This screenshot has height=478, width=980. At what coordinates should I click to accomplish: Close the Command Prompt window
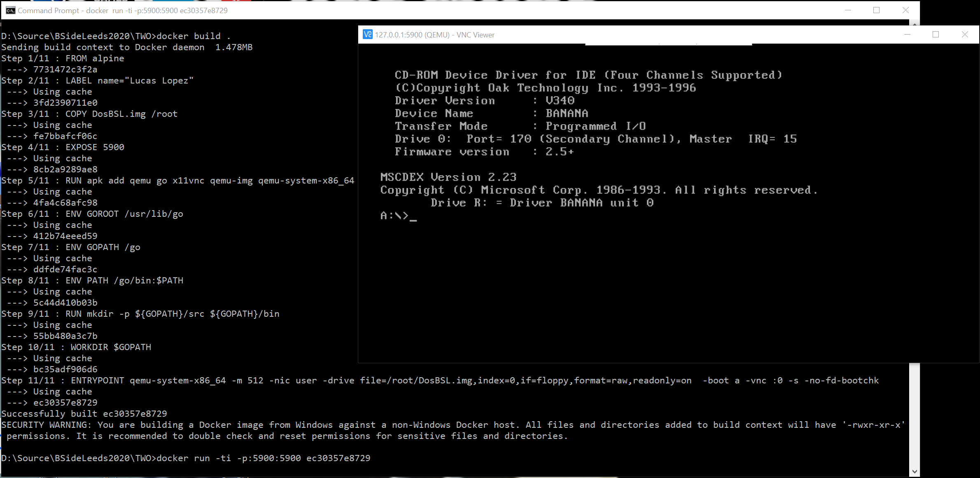click(x=905, y=10)
